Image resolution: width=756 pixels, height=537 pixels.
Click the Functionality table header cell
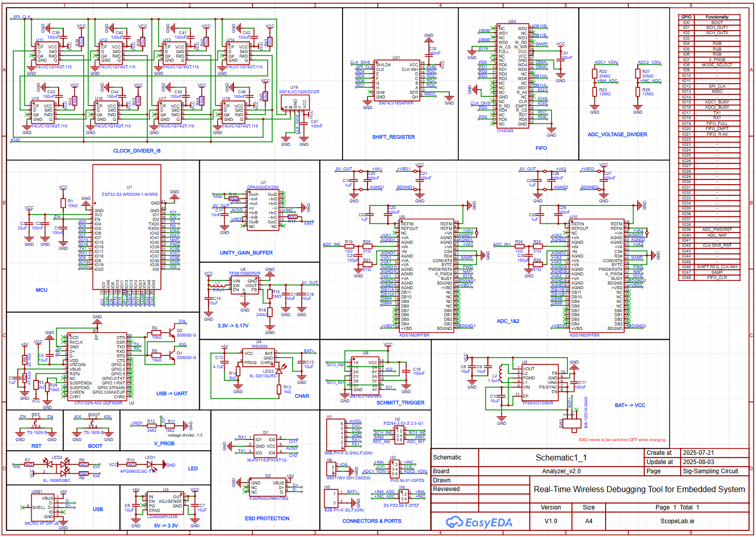pyautogui.click(x=717, y=17)
